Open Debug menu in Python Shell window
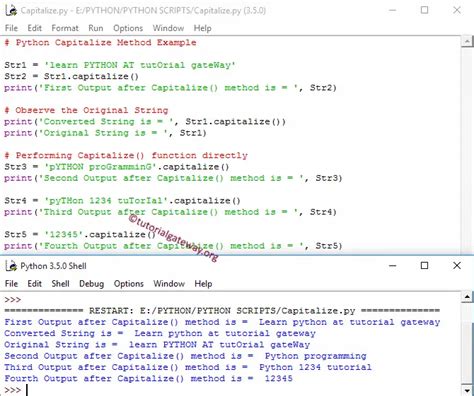Viewport: 474px width, 396px height. (x=92, y=284)
